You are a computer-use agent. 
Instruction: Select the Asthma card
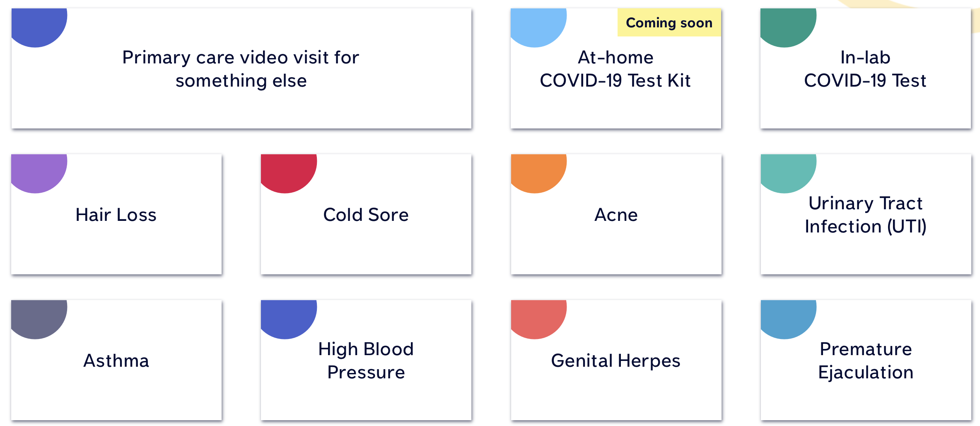pos(116,361)
